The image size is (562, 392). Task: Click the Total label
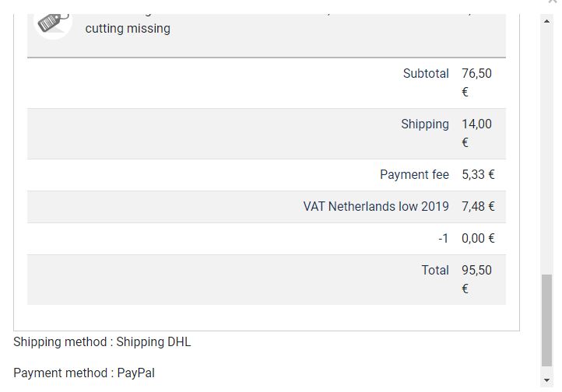point(435,271)
